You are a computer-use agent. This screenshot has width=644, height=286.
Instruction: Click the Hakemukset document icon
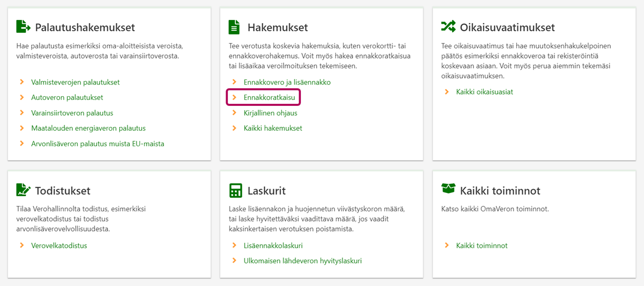(234, 27)
